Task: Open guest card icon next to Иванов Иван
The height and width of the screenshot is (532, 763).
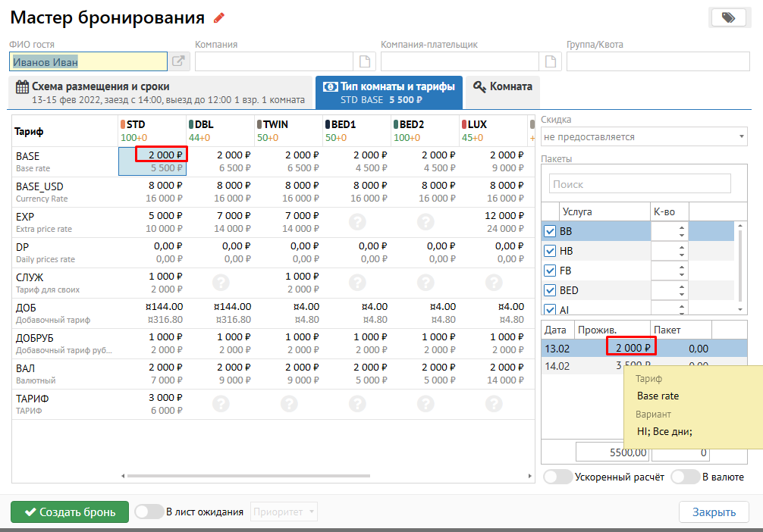Action: tap(178, 62)
